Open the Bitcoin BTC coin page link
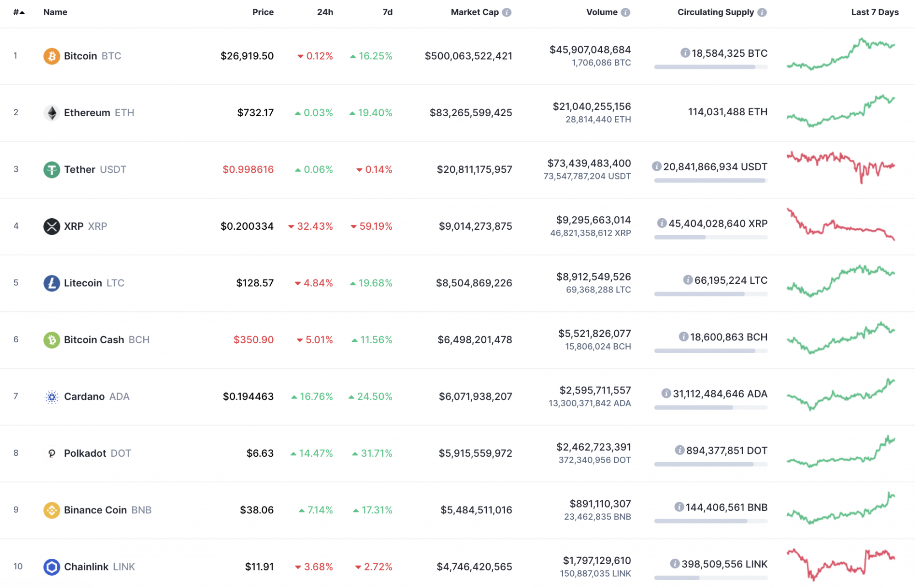 click(92, 56)
